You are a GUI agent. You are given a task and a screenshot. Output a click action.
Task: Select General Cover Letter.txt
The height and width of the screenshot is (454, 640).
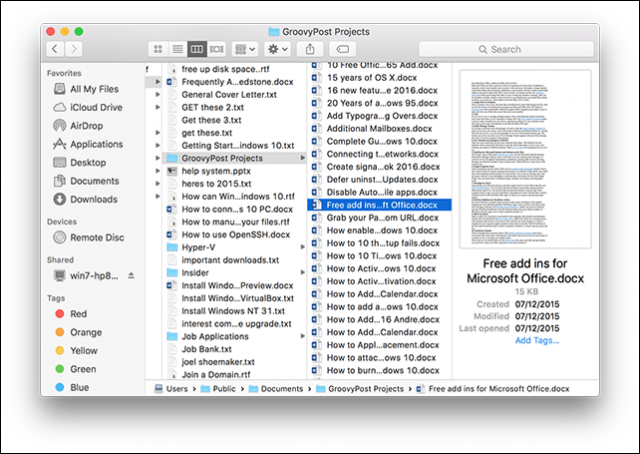pyautogui.click(x=235, y=94)
